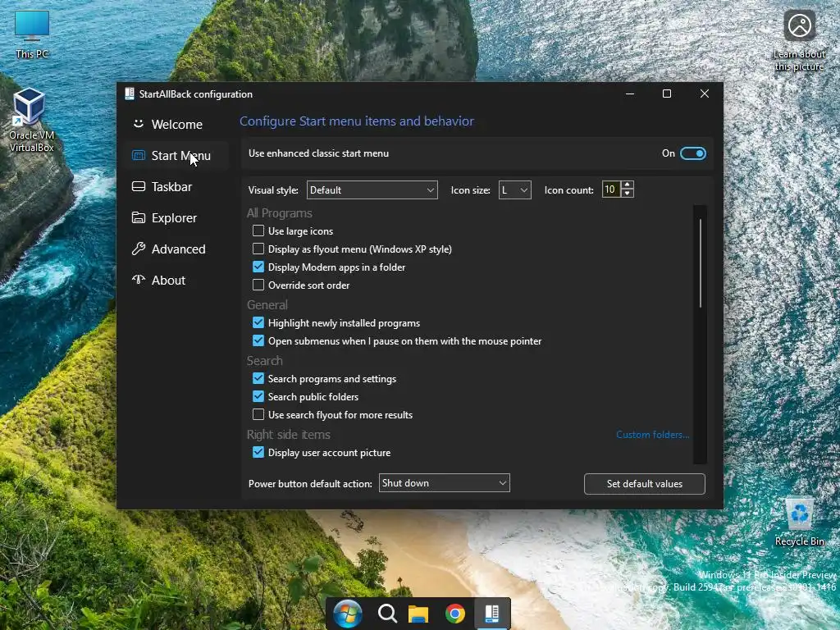Image resolution: width=840 pixels, height=630 pixels.
Task: Select the About sidebar icon
Action: pos(138,280)
